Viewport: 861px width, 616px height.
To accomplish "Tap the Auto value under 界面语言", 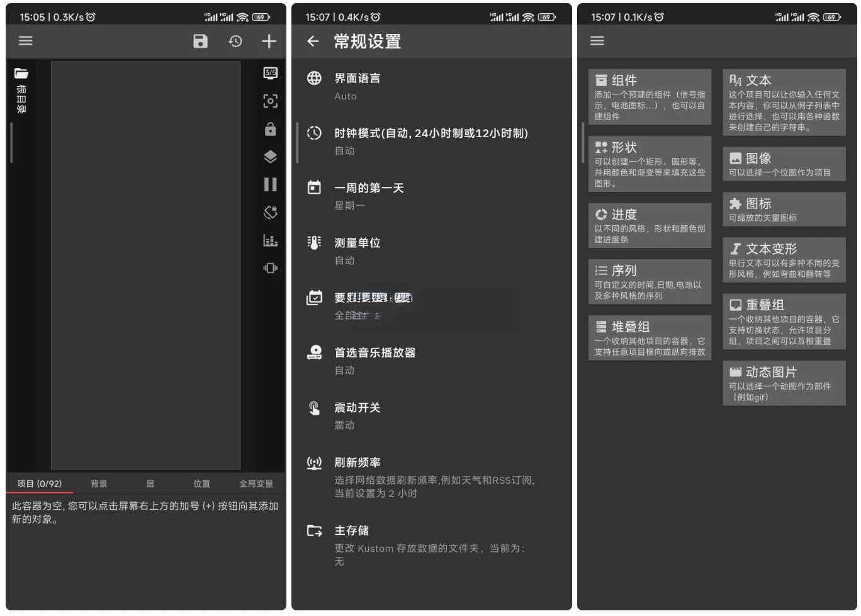I will (345, 96).
